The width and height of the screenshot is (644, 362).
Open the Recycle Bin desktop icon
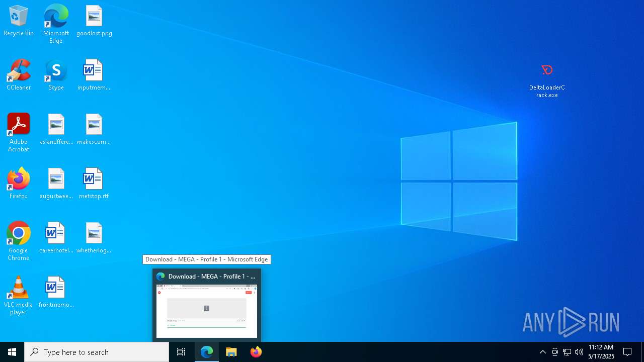(x=19, y=21)
